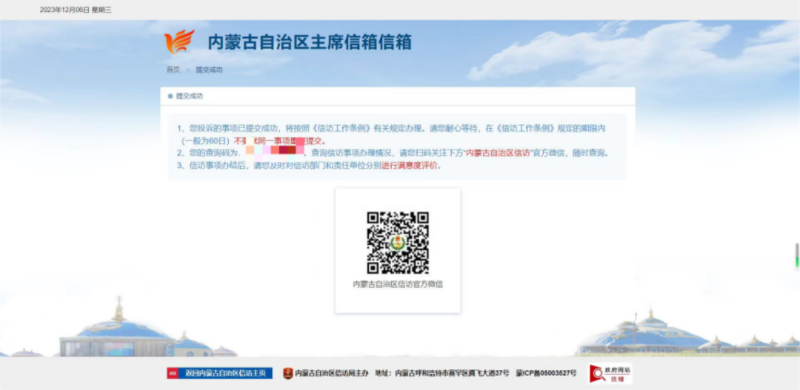Viewport: 800px width, 390px height.
Task: Click the 内蒙古自治区主席信箱信箱 site title
Action: [x=309, y=42]
